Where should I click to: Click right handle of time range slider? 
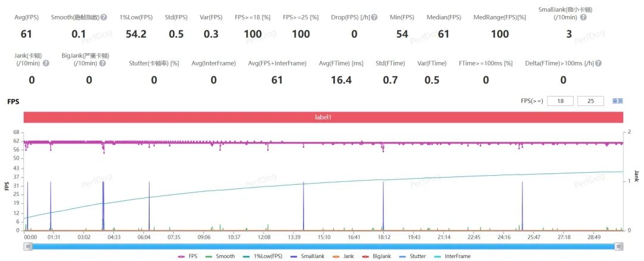point(618,247)
